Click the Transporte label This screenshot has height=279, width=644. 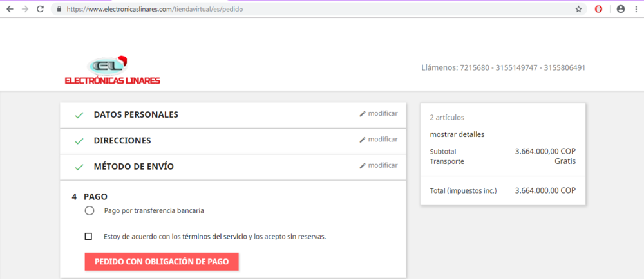click(x=447, y=161)
